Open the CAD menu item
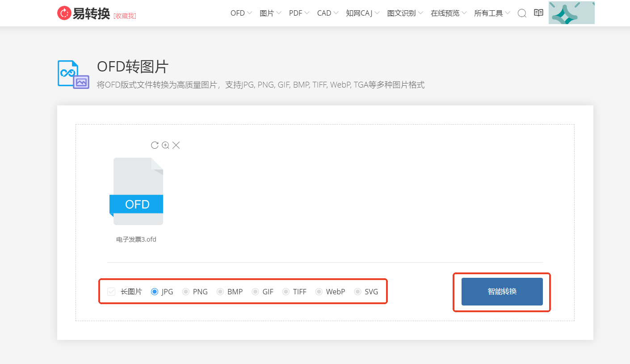The image size is (630, 364). click(324, 13)
